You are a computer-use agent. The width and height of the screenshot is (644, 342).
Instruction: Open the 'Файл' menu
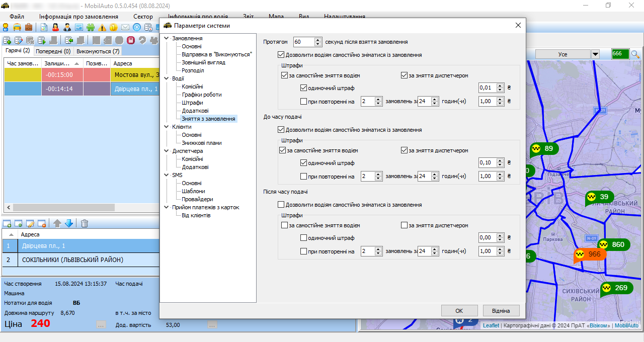pyautogui.click(x=17, y=17)
